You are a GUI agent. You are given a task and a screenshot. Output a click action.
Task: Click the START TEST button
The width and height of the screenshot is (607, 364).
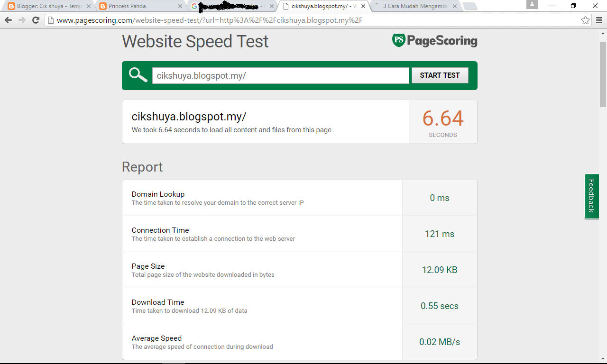tap(440, 75)
